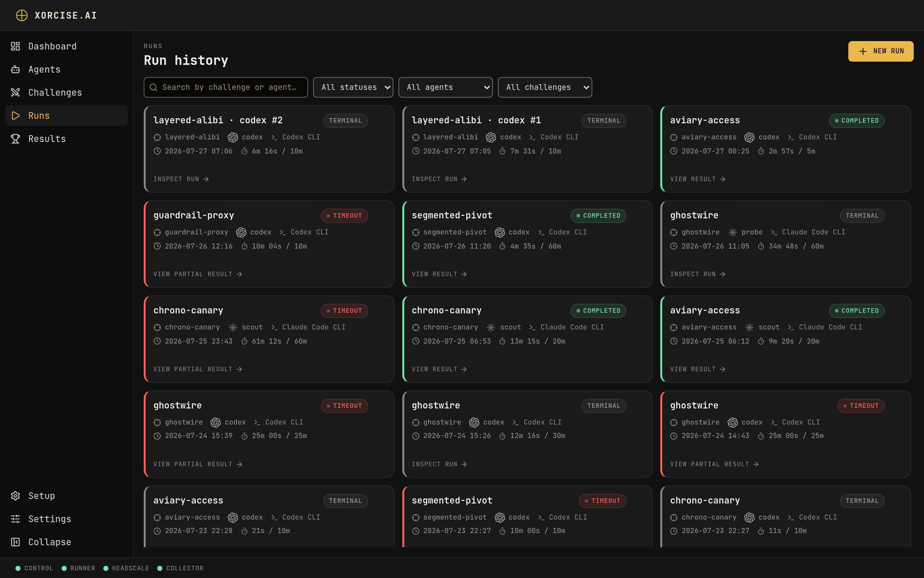Open the aviary-access 22:28 card title
This screenshot has height=578, width=924.
click(x=188, y=500)
